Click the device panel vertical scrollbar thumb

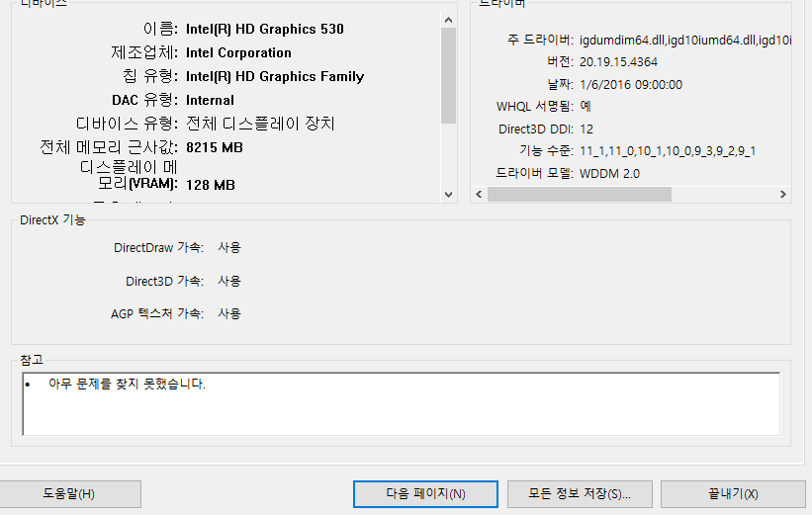coord(448,75)
